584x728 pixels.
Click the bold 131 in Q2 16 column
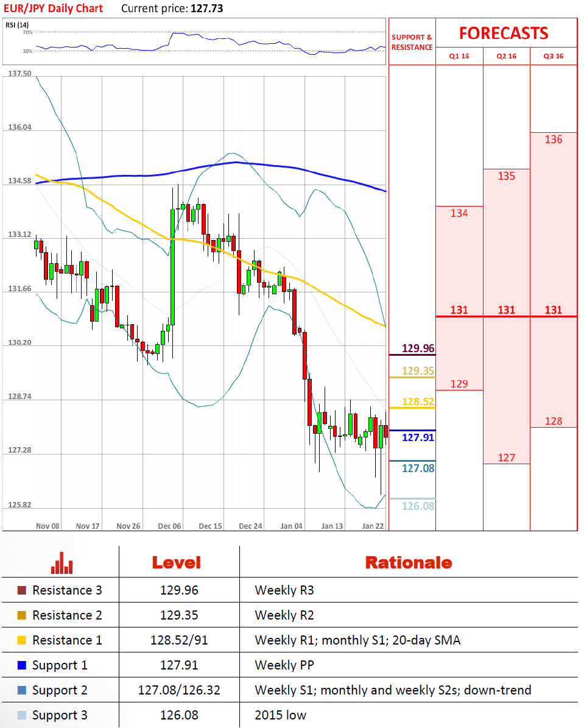pyautogui.click(x=507, y=309)
